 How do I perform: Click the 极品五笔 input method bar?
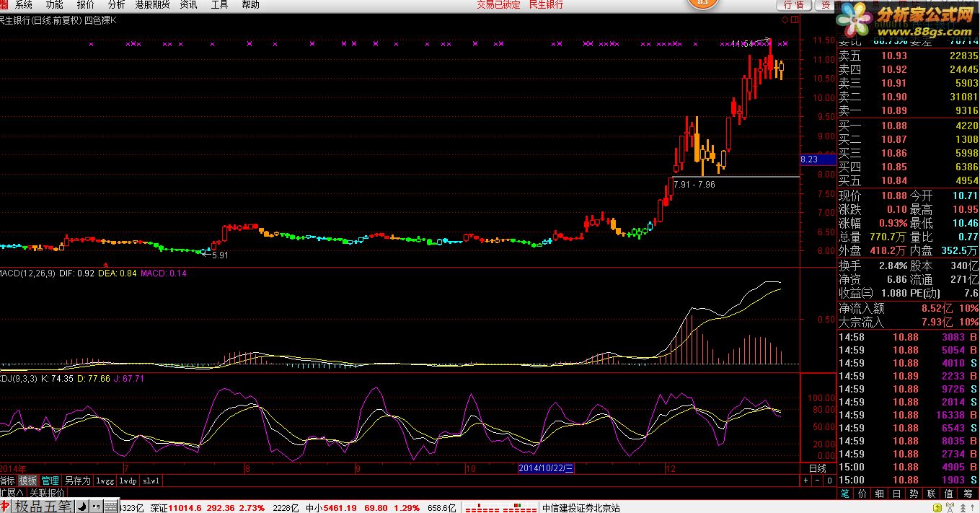coord(43,507)
